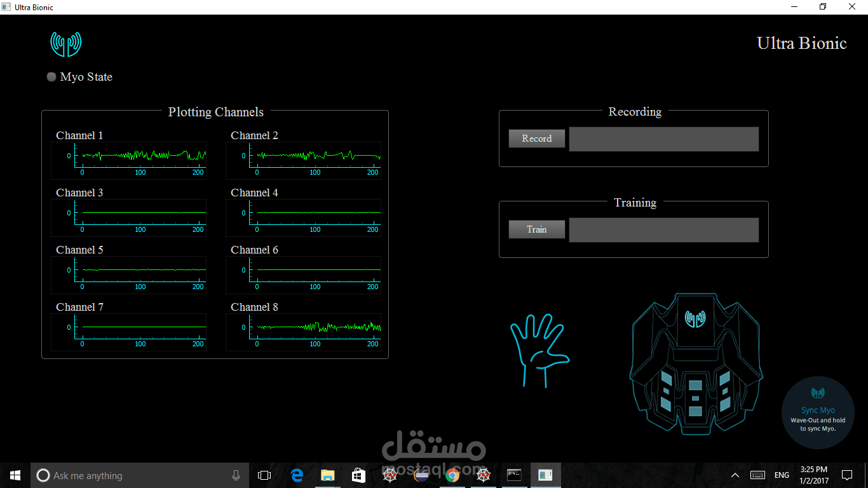This screenshot has width=868, height=488.
Task: Click the Ask me anything search box
Action: 127,475
